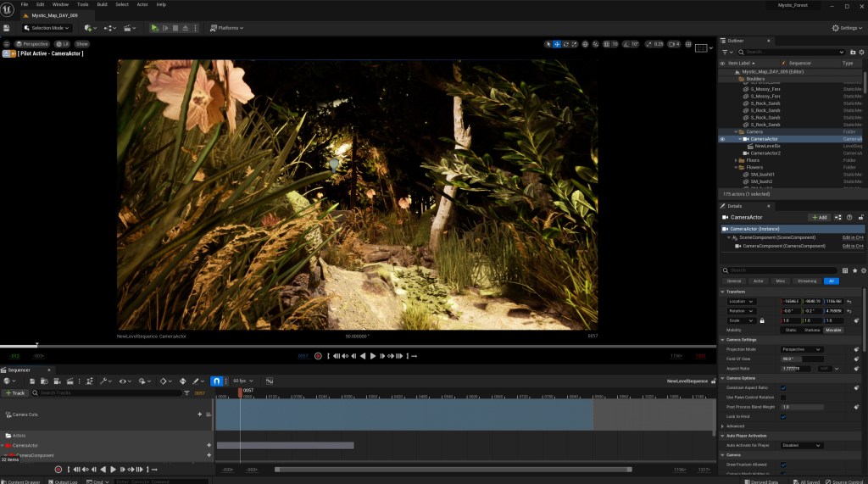868x484 pixels.
Task: Click the green Play level button
Action: click(154, 28)
